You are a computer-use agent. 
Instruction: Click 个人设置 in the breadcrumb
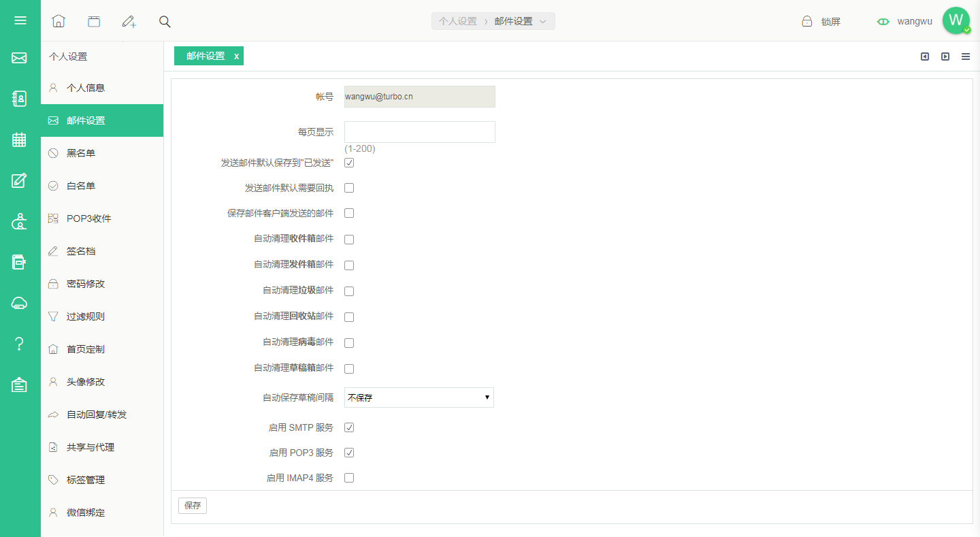pyautogui.click(x=457, y=22)
